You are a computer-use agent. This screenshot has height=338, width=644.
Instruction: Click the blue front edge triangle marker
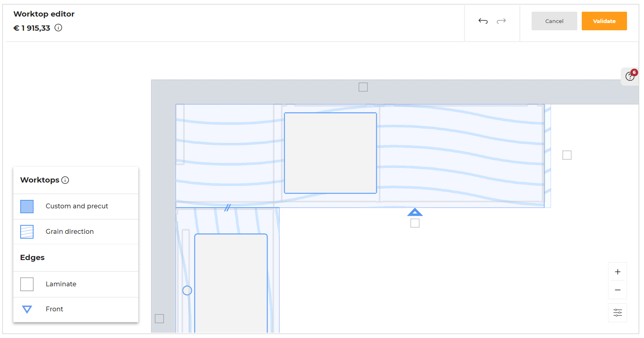point(415,212)
